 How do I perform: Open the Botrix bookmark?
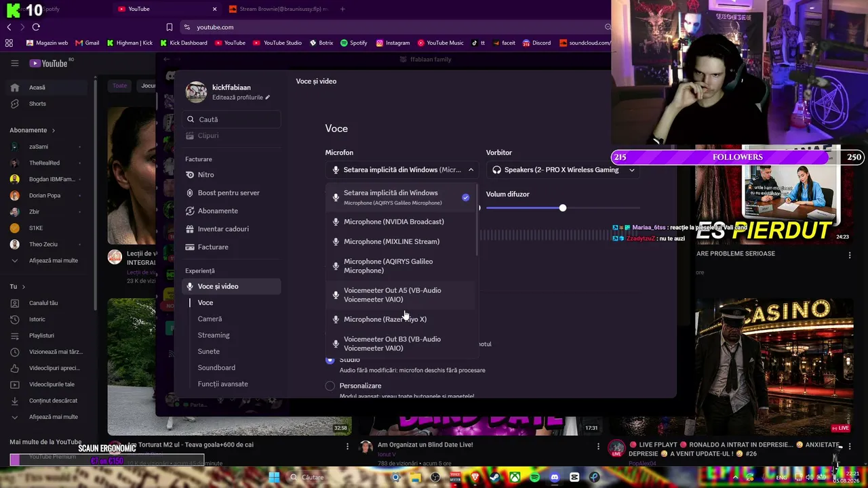click(321, 43)
